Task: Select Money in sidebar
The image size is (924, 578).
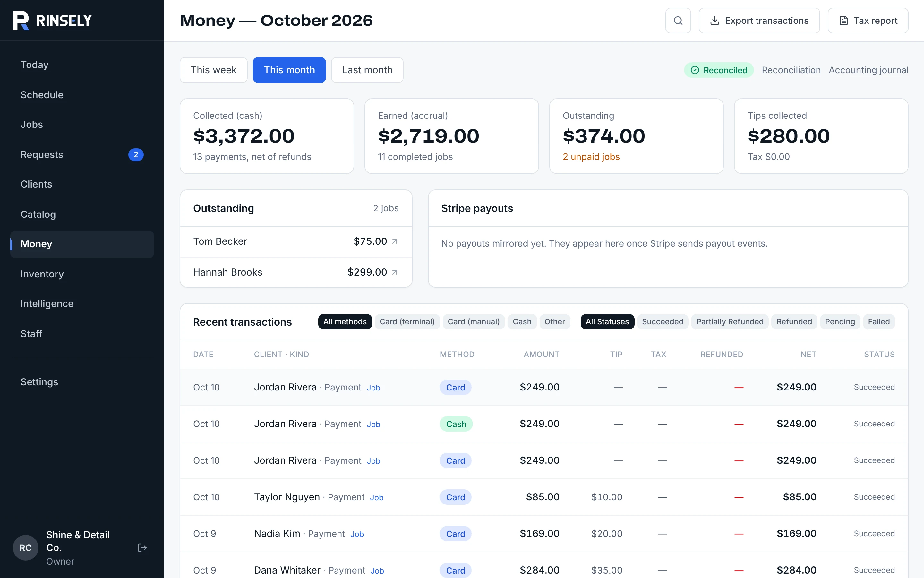Action: [x=82, y=244]
